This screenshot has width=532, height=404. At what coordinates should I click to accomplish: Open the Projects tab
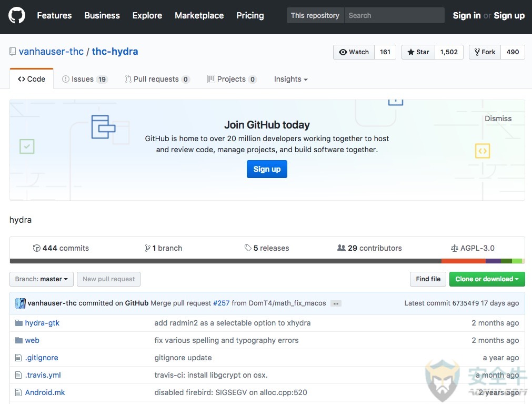(232, 79)
